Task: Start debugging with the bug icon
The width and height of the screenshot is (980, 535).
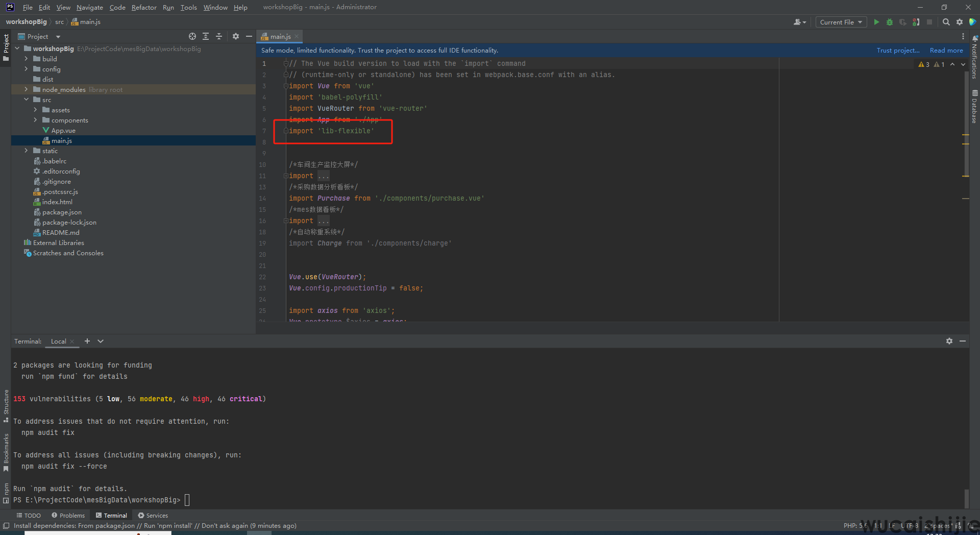Action: (890, 22)
